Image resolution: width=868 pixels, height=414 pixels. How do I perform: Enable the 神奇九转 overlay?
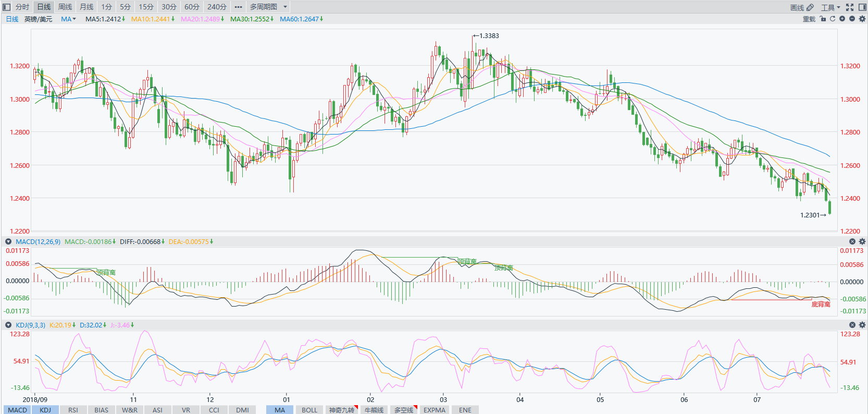pyautogui.click(x=342, y=410)
